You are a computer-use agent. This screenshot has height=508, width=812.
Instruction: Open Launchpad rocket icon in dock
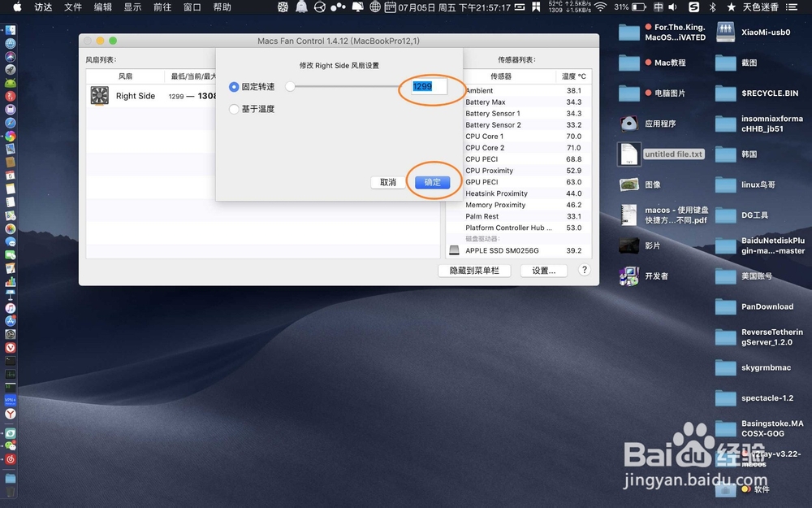tap(11, 69)
